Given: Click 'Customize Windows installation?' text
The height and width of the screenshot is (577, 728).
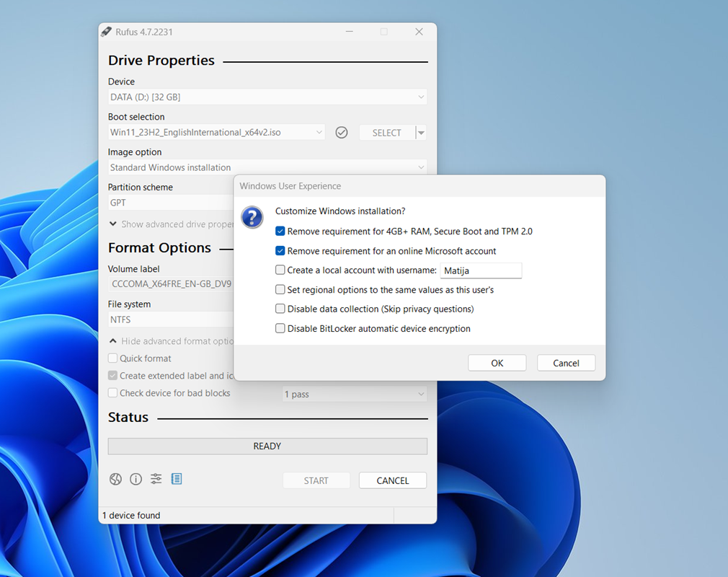Looking at the screenshot, I should [x=340, y=211].
